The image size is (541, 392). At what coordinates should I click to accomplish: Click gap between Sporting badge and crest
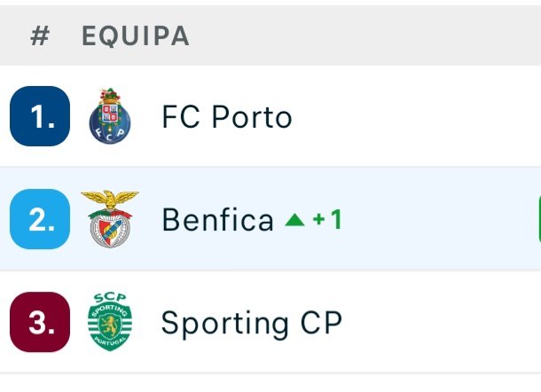click(79, 321)
